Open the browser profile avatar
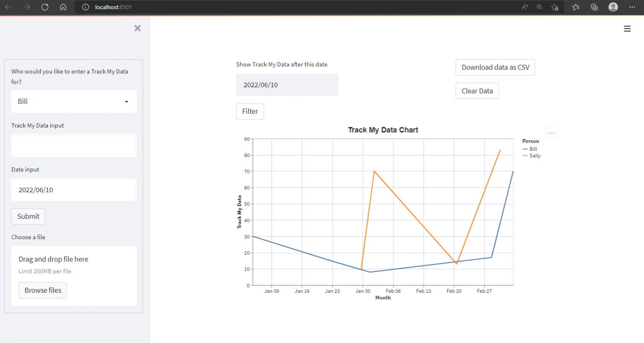Screen dimensions: 644x343 coord(613,7)
